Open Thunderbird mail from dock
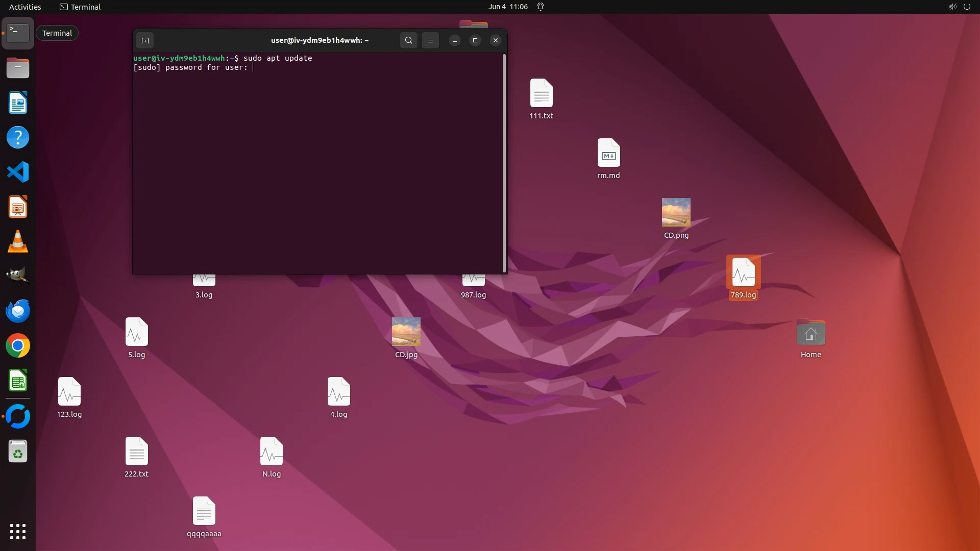Viewport: 980px width, 551px height. coord(18,311)
